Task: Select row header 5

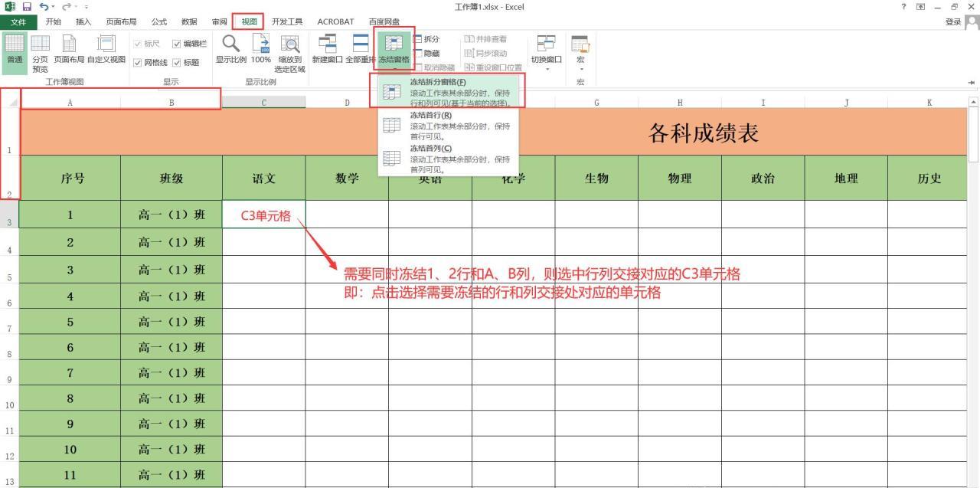Action: coord(10,270)
